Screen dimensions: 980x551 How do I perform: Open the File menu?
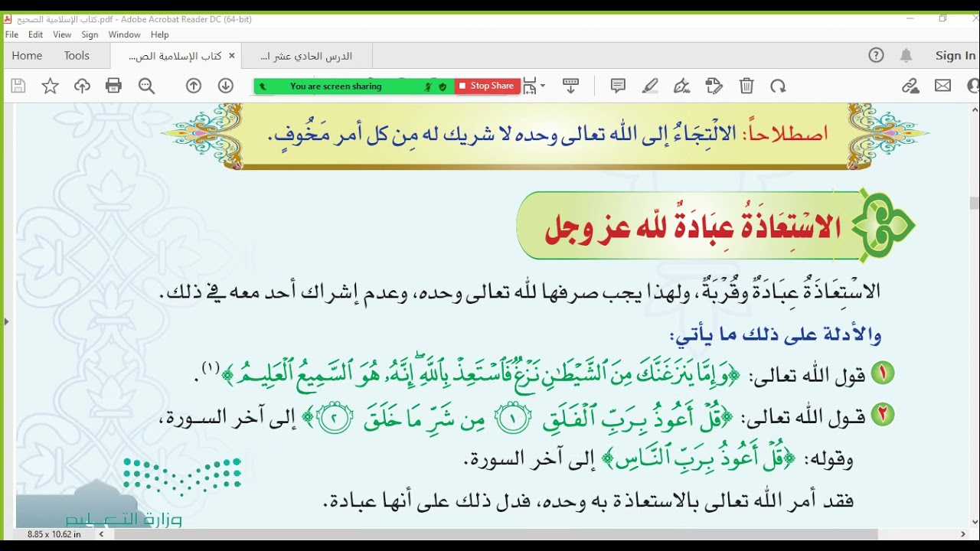11,34
